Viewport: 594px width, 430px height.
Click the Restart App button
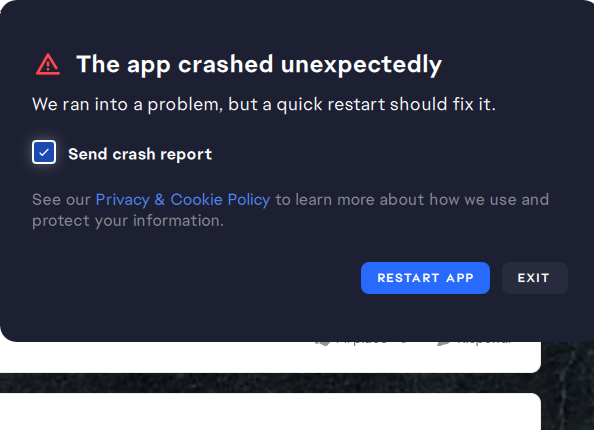pos(425,278)
